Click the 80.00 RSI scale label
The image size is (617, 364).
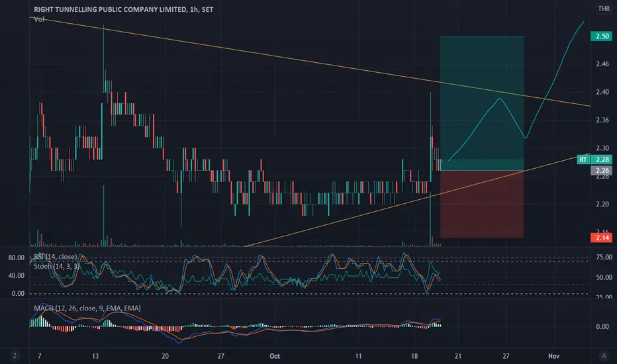17,257
